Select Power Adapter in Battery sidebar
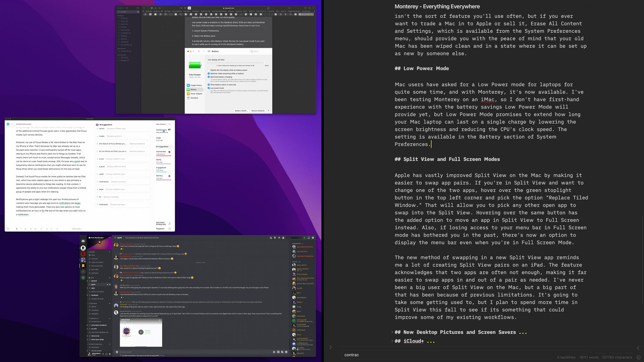 195,94
